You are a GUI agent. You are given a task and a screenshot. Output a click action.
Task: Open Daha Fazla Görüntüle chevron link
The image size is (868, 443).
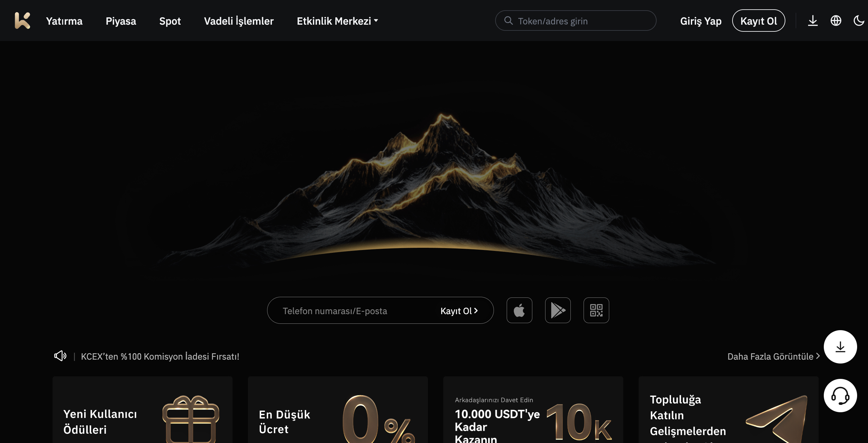click(773, 356)
